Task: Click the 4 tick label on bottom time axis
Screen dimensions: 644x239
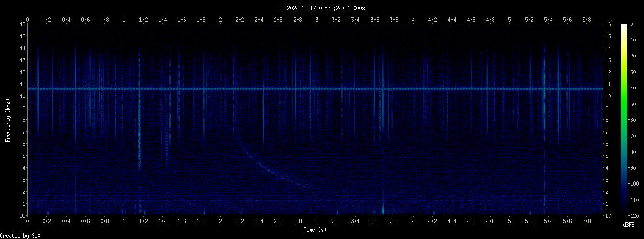Action: [x=414, y=221]
